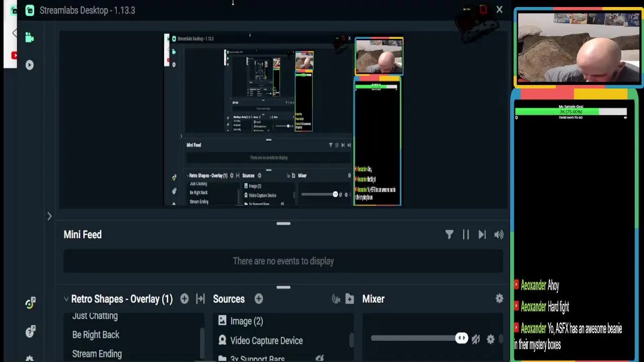Select chat box source in the editor preview

[x=377, y=141]
